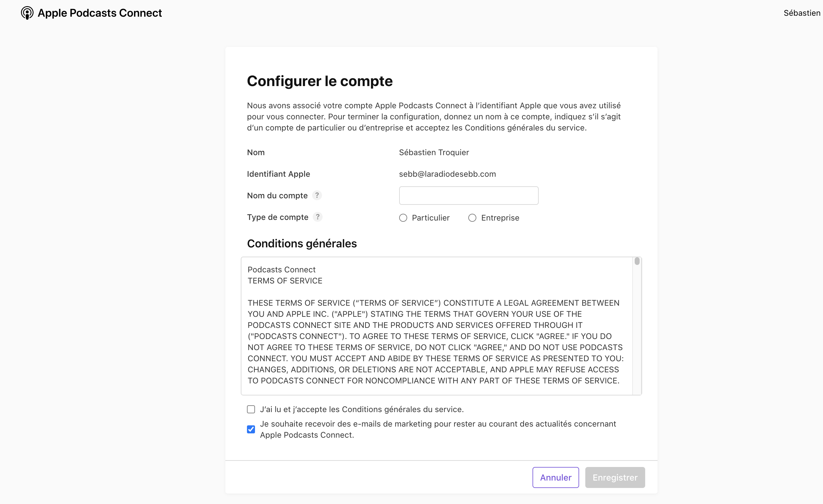Click the Configurer le compte heading
Screen dimensions: 823x504
coord(320,81)
